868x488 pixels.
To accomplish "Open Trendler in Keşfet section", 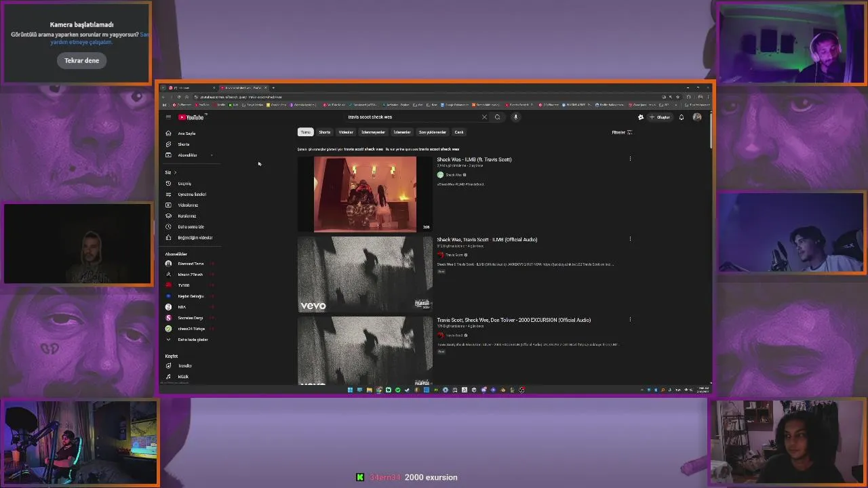I will click(x=185, y=366).
